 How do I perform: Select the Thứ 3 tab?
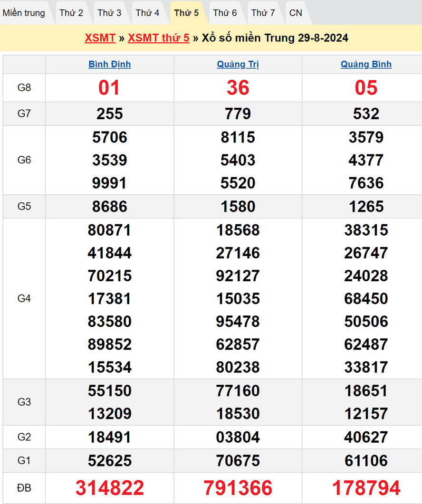tap(109, 13)
